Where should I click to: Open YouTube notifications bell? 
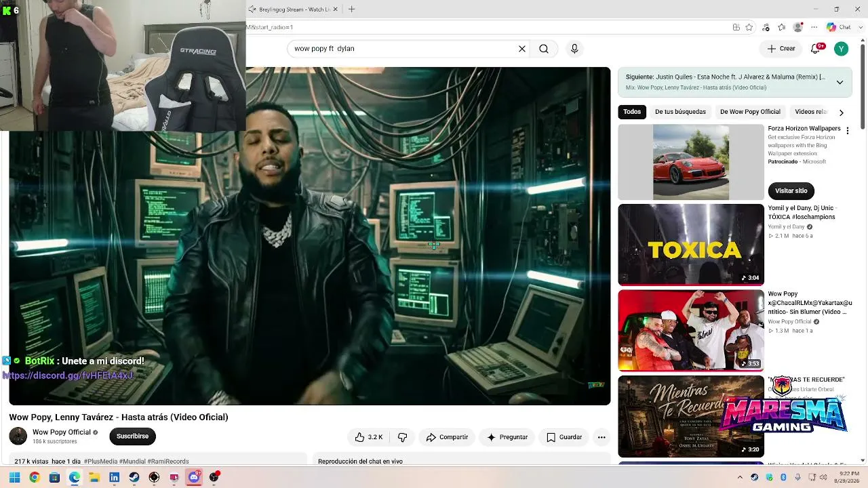(817, 49)
